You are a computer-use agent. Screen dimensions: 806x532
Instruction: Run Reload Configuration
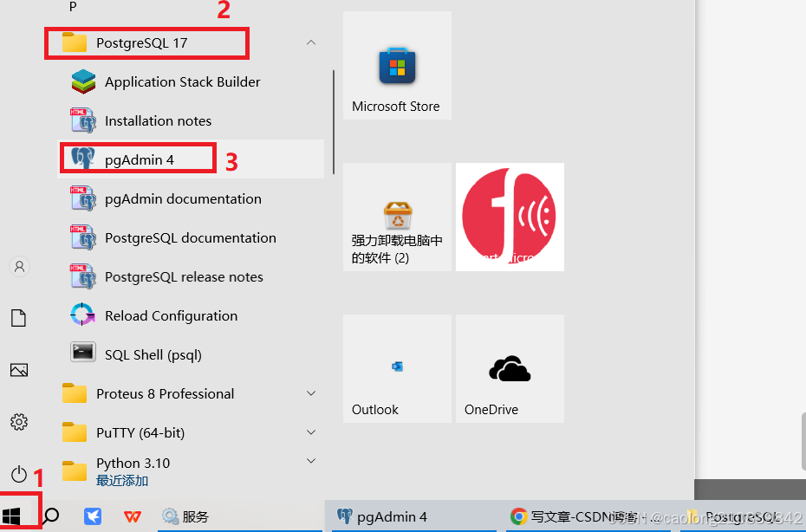click(x=190, y=316)
